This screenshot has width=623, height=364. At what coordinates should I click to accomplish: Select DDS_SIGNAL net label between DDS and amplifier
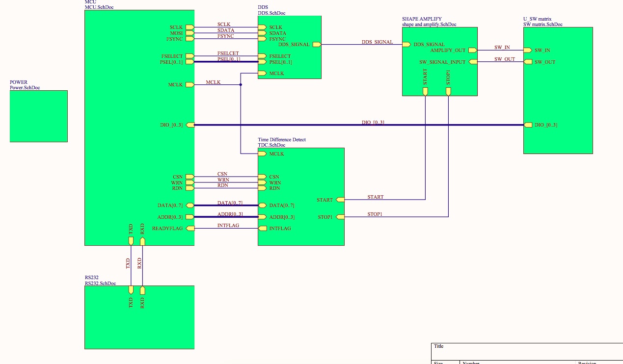point(377,42)
